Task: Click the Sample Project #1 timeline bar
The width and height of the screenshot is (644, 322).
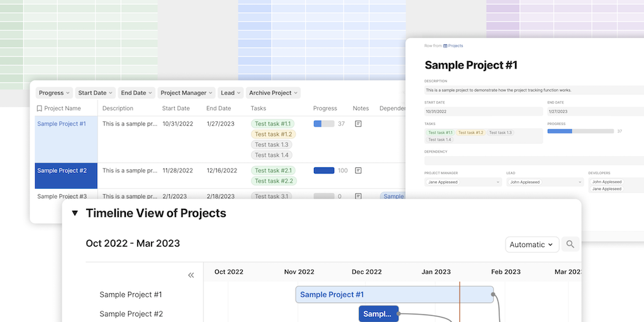Action: tap(394, 294)
